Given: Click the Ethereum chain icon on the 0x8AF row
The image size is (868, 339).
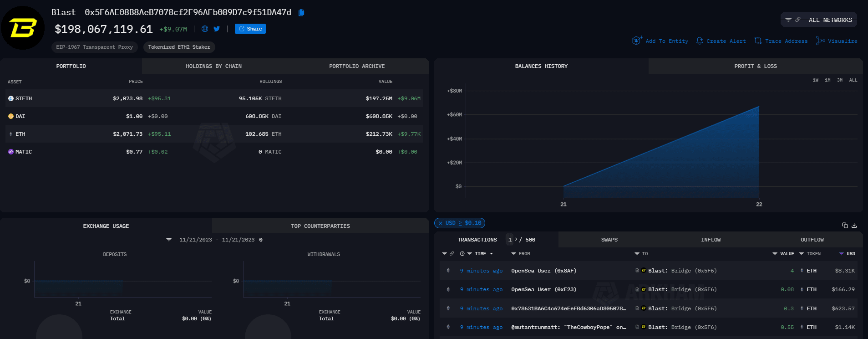Looking at the screenshot, I should click(448, 271).
